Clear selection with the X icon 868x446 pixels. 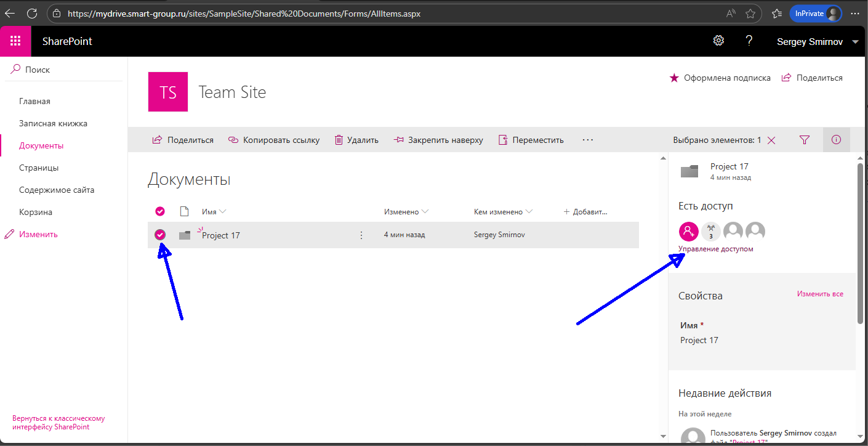click(771, 140)
